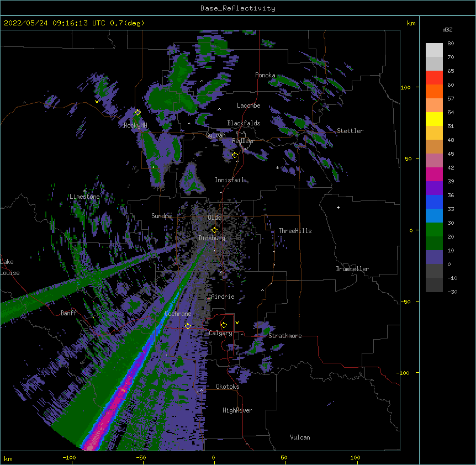Screen dimensions: 476x465
Task: Click the yellow diamond marker above Calgary label
Action: tap(224, 325)
